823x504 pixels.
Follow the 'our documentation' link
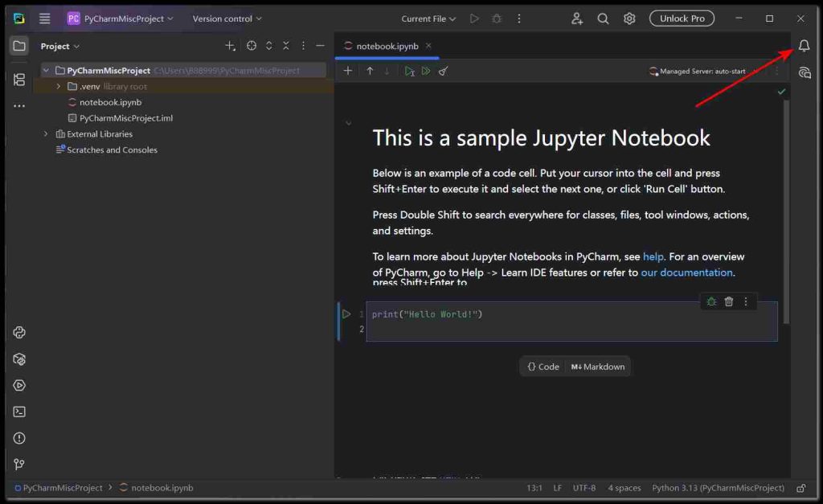pyautogui.click(x=686, y=272)
